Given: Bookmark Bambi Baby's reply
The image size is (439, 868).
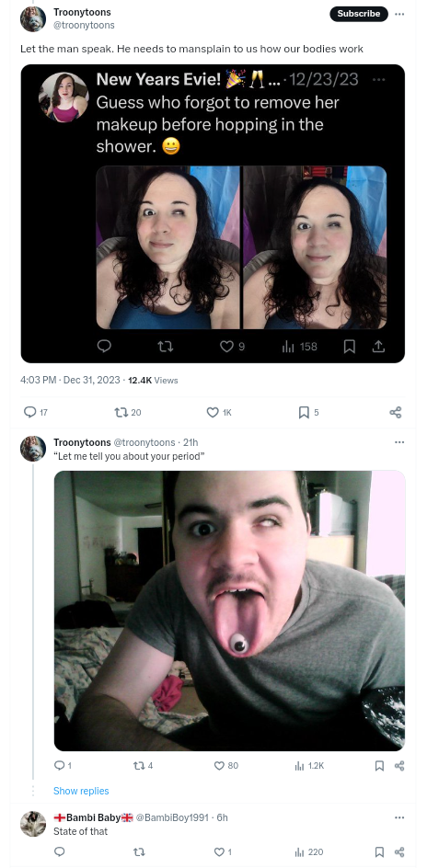Looking at the screenshot, I should click(x=380, y=851).
